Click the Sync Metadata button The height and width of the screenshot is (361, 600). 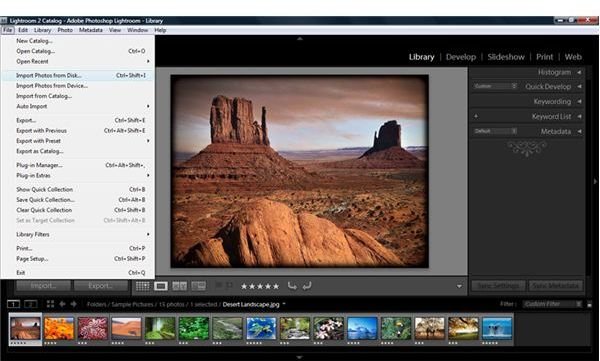click(x=556, y=286)
